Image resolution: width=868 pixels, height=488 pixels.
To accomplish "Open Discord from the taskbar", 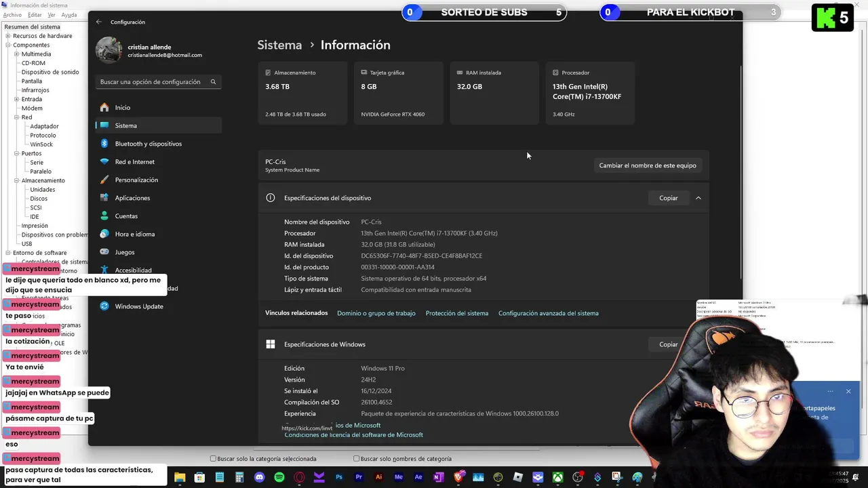I will click(259, 478).
